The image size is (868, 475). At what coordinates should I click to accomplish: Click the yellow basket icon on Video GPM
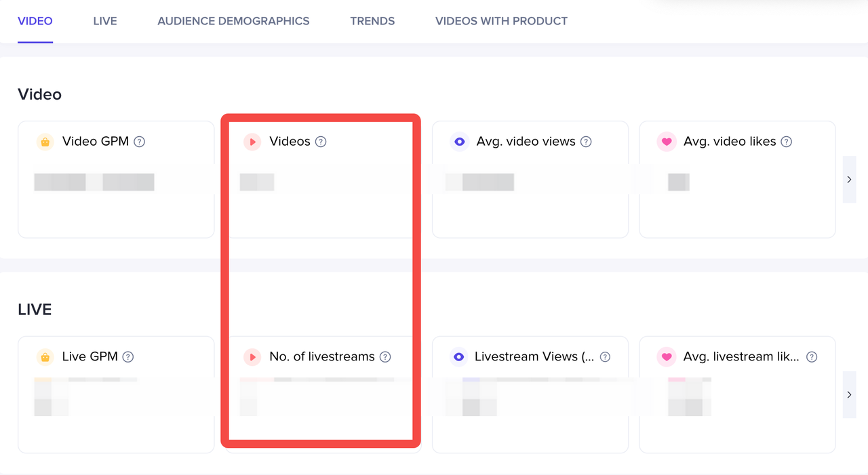coord(45,142)
